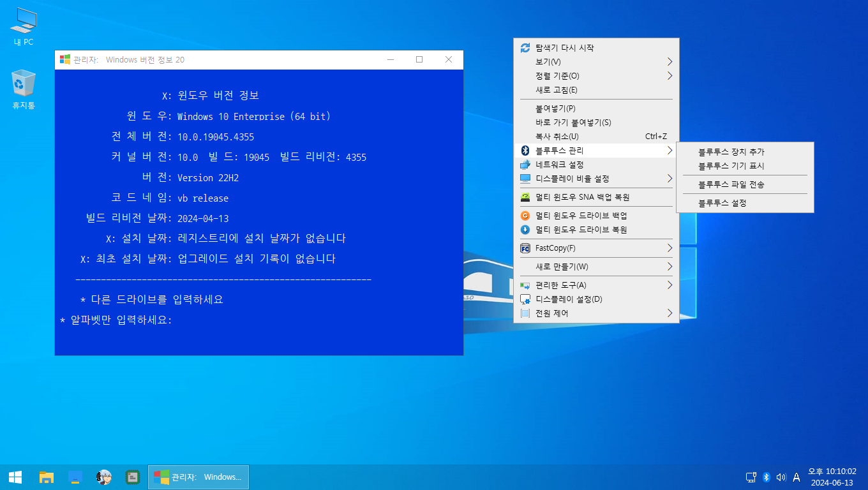The height and width of the screenshot is (490, 868).
Task: Click the text Windows 10 Enterprise (64 bit)
Action: point(254,117)
